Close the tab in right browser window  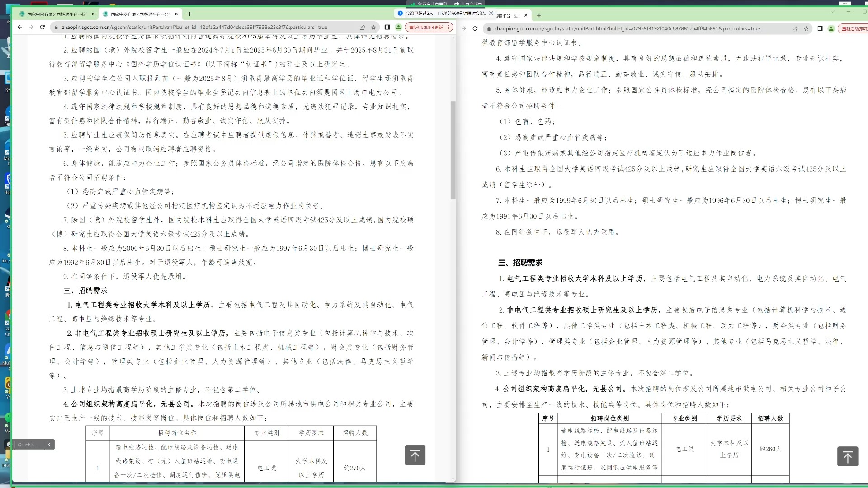click(526, 15)
